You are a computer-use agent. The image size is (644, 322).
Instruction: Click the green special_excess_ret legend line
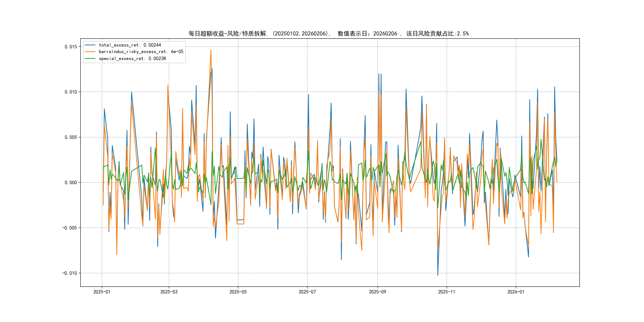click(x=90, y=58)
